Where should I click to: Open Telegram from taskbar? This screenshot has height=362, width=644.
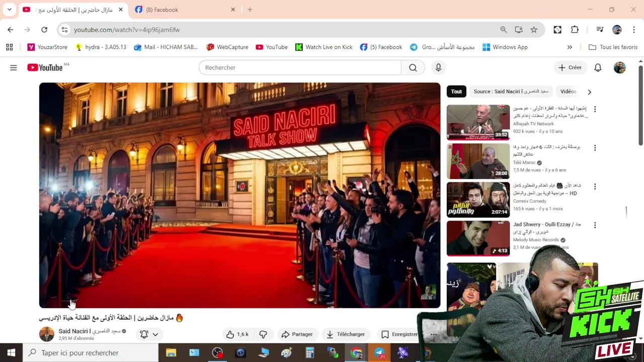379,353
